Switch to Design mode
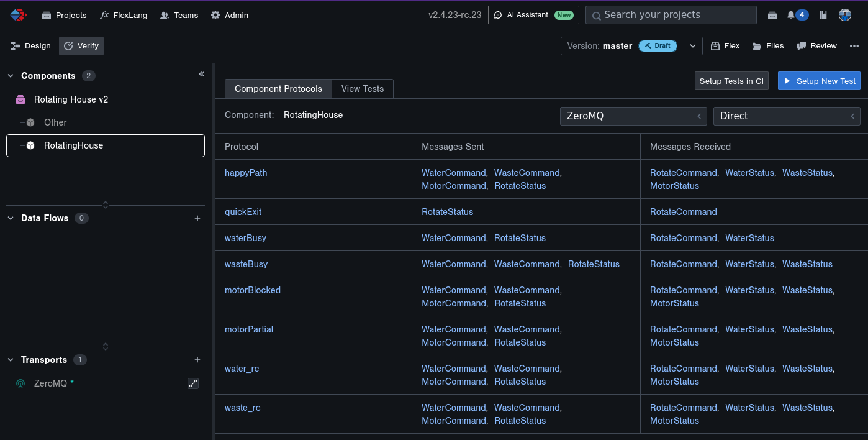The width and height of the screenshot is (868, 440). (x=31, y=46)
